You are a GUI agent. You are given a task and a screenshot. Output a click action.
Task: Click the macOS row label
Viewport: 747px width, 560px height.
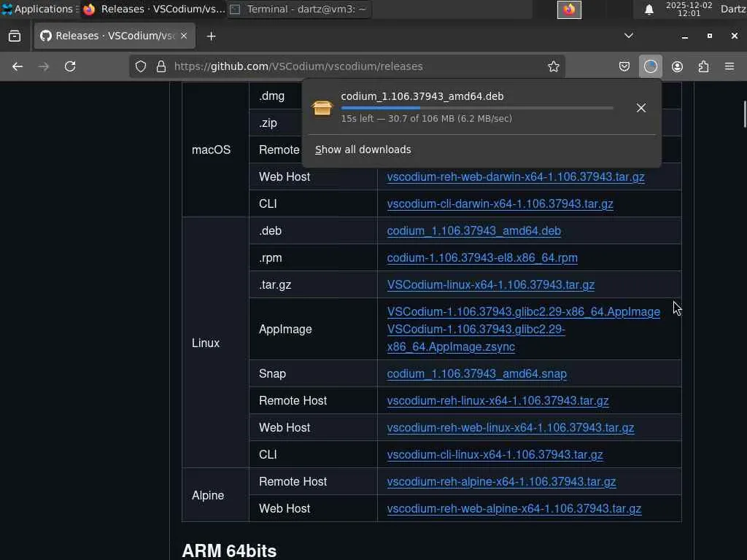pyautogui.click(x=211, y=150)
